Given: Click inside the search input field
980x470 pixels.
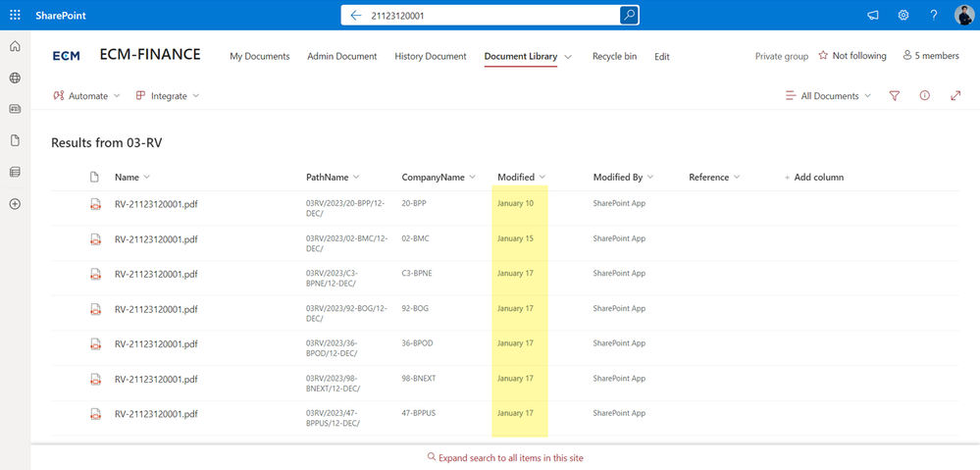Looking at the screenshot, I should (x=490, y=16).
